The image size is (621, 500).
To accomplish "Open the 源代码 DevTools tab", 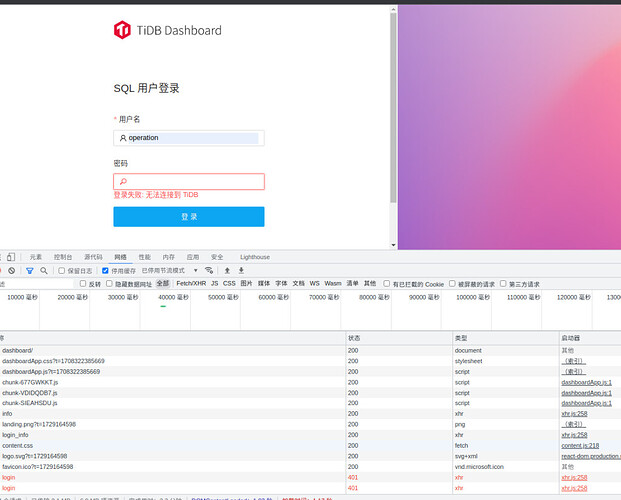I will pyautogui.click(x=93, y=257).
